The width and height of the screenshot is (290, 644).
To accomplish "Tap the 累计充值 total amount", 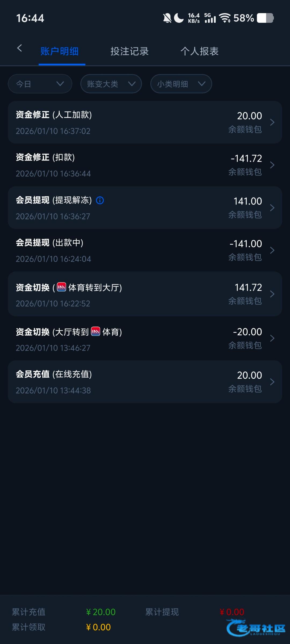I will click(101, 612).
